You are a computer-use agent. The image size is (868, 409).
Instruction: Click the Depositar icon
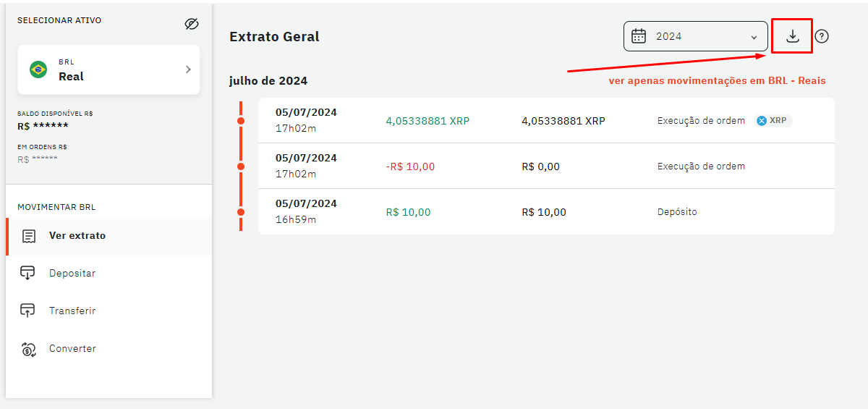coord(28,274)
